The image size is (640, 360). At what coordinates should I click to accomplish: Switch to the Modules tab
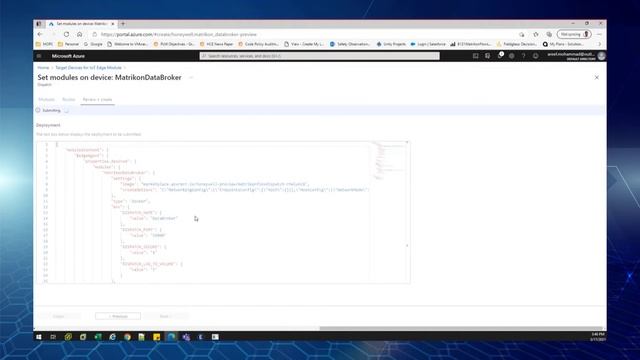coord(46,100)
